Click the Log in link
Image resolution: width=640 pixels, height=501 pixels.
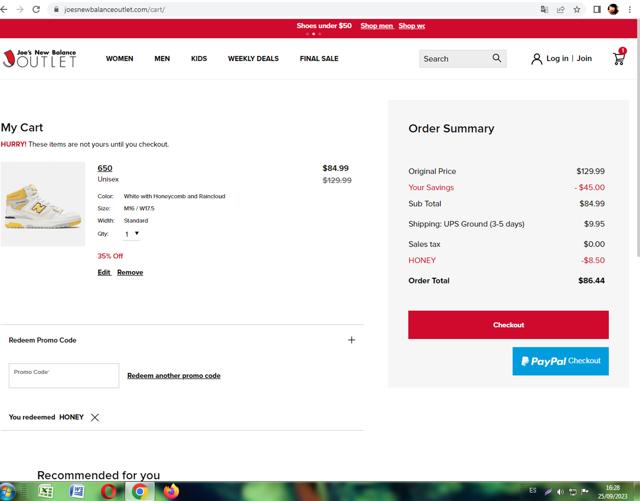557,58
